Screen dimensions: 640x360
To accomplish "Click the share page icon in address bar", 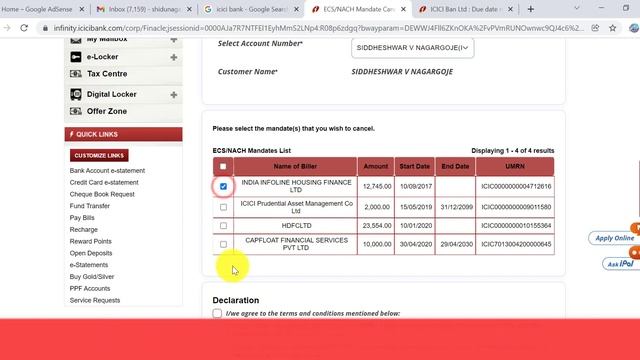I will (596, 28).
